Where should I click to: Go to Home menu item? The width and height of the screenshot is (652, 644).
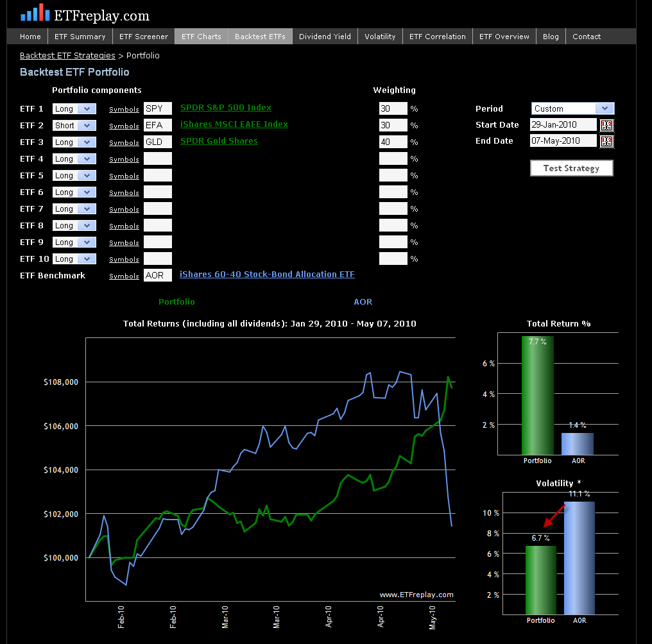30,37
